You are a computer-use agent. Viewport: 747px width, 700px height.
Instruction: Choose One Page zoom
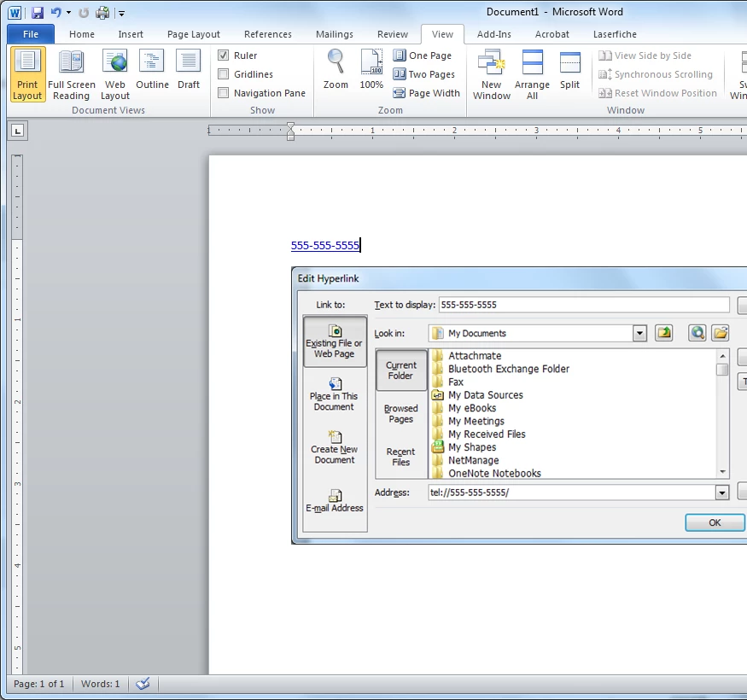[x=422, y=55]
